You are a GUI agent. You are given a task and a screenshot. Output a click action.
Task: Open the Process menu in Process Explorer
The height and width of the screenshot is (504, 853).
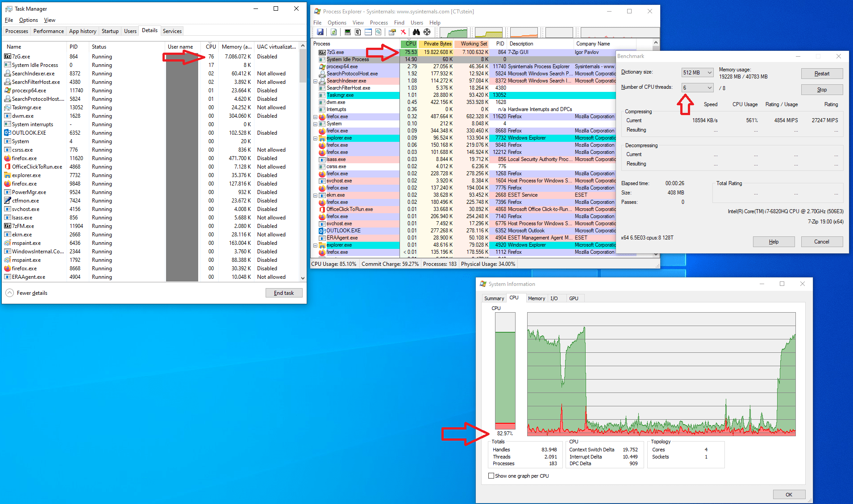tap(379, 23)
